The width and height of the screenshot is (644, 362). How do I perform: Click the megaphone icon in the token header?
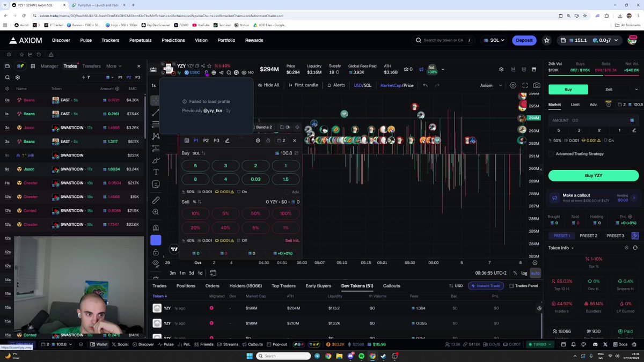point(422,69)
